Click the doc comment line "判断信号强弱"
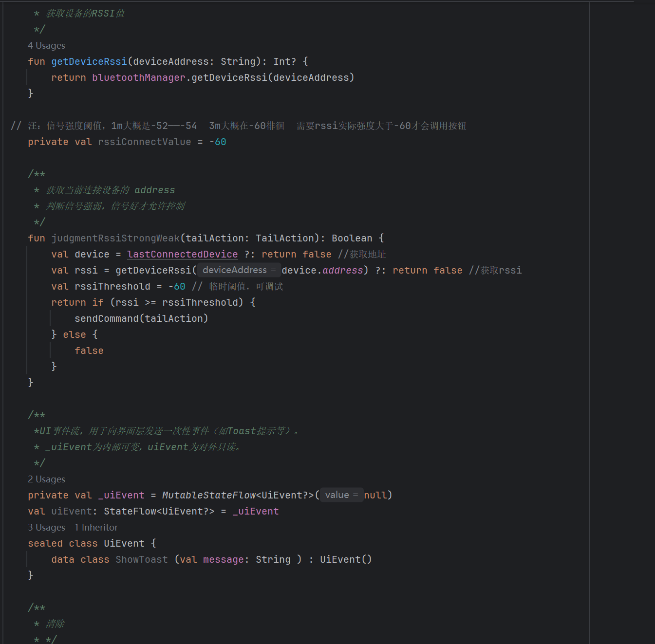655x644 pixels. (x=110, y=206)
